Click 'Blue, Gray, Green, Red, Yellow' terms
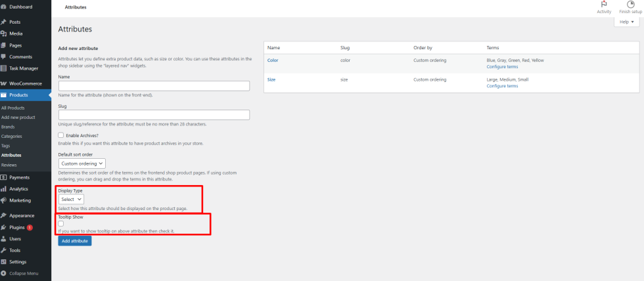Image resolution: width=644 pixels, height=281 pixels. pos(515,60)
